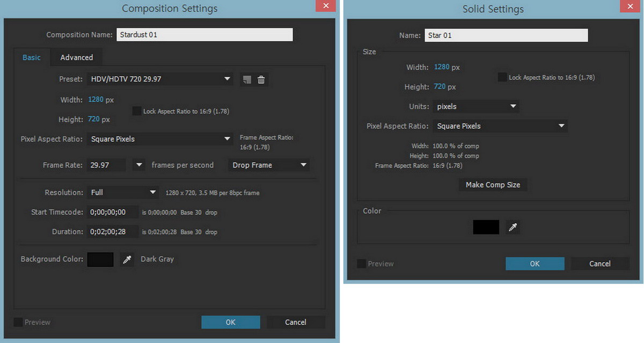Open the Units pixels dropdown
This screenshot has height=343, width=644.
pyautogui.click(x=475, y=106)
